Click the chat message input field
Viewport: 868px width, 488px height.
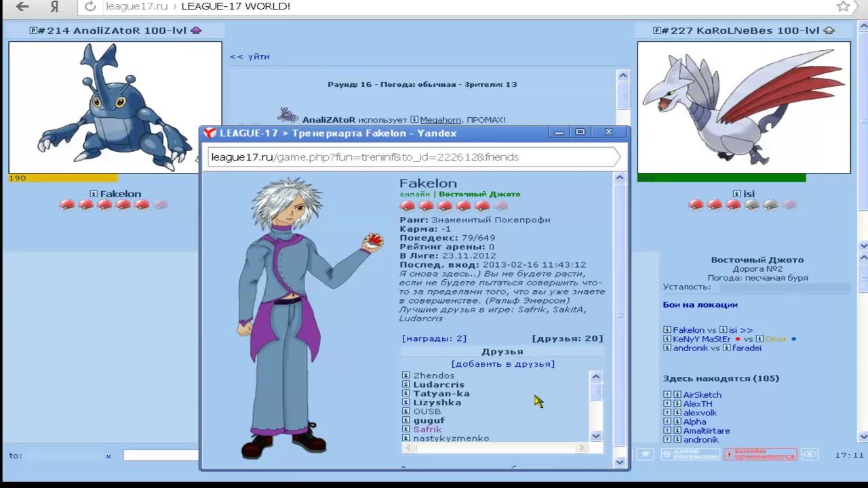pyautogui.click(x=161, y=455)
